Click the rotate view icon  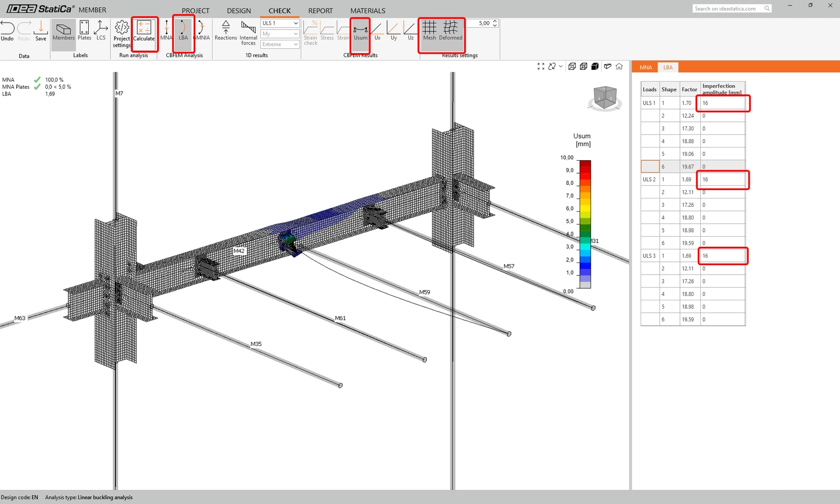[552, 67]
